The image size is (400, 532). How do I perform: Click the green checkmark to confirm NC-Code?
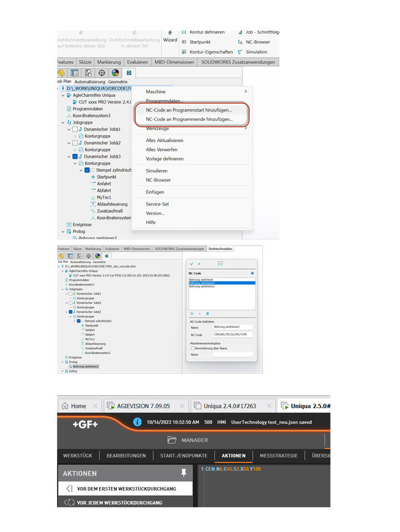coord(192,264)
